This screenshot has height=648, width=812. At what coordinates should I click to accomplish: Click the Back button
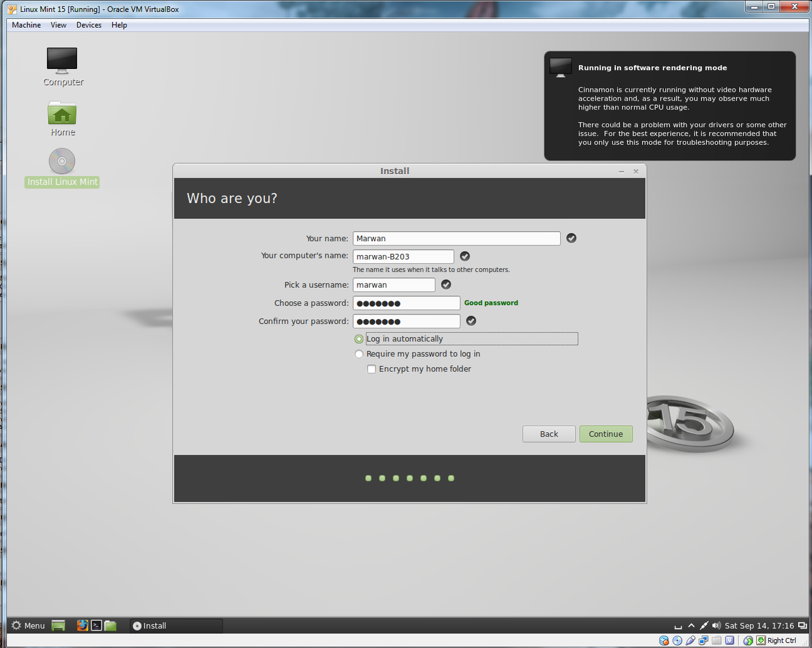(548, 433)
